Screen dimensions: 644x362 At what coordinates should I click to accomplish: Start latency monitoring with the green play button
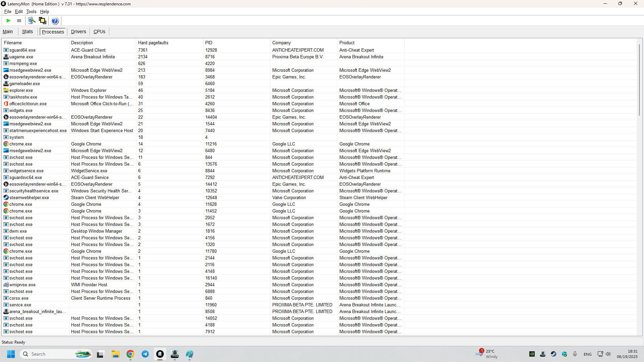[8, 21]
